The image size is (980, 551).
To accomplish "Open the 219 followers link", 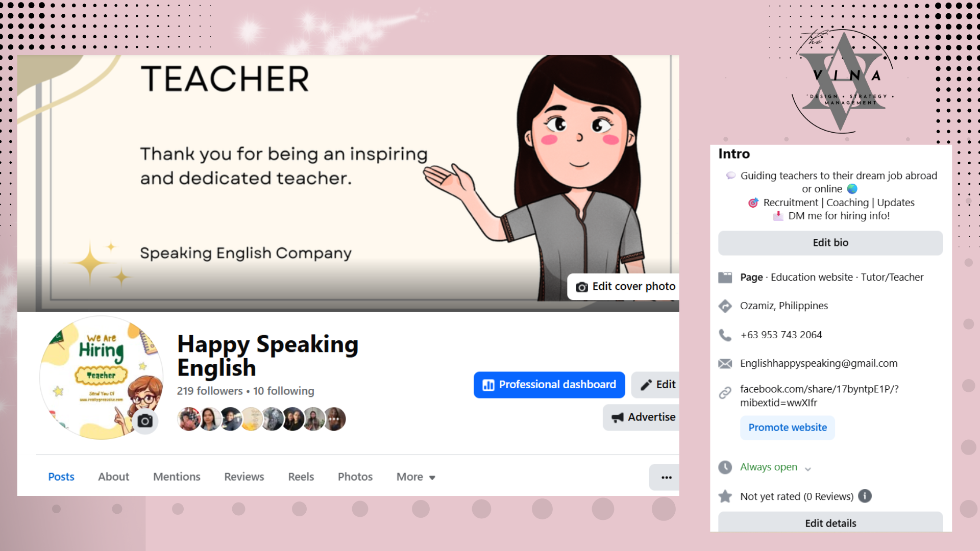I will click(x=210, y=391).
